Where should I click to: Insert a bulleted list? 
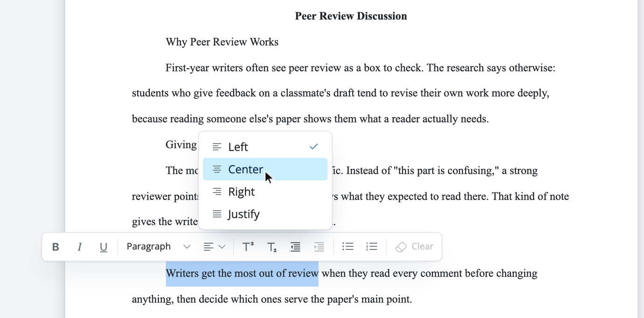348,247
